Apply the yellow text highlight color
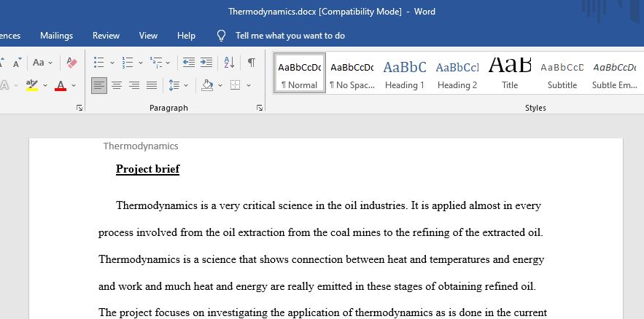The width and height of the screenshot is (644, 319). (31, 85)
